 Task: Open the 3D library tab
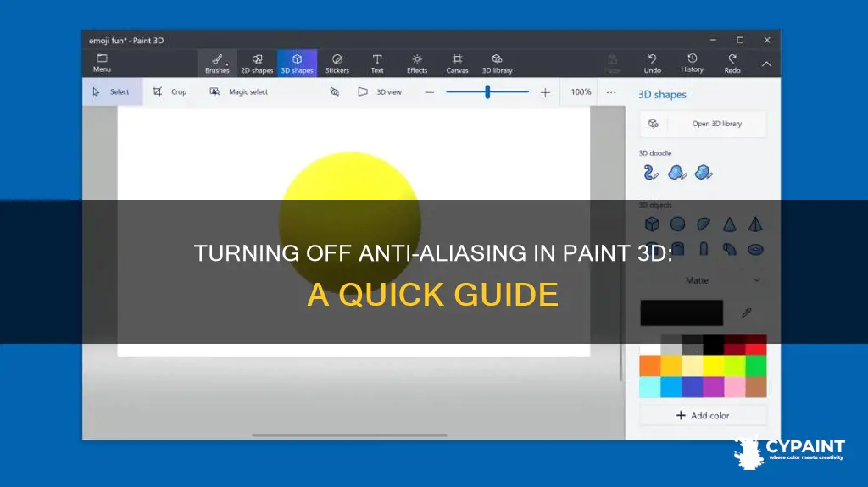click(x=497, y=64)
